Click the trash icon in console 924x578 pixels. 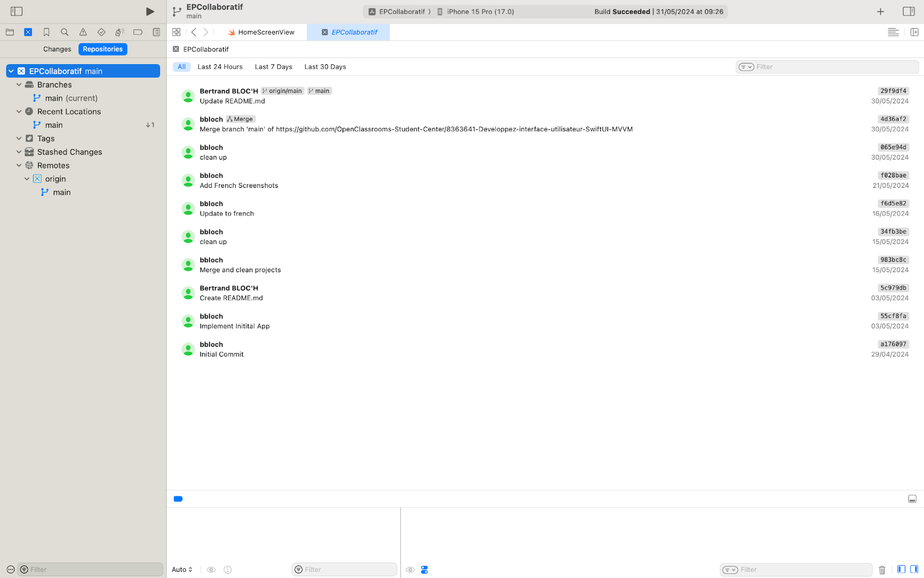(x=882, y=570)
